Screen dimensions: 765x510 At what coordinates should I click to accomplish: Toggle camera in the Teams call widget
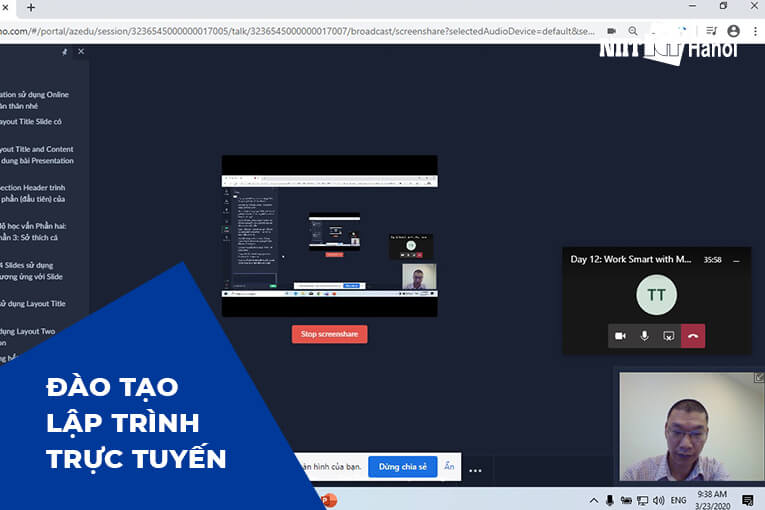click(x=620, y=336)
